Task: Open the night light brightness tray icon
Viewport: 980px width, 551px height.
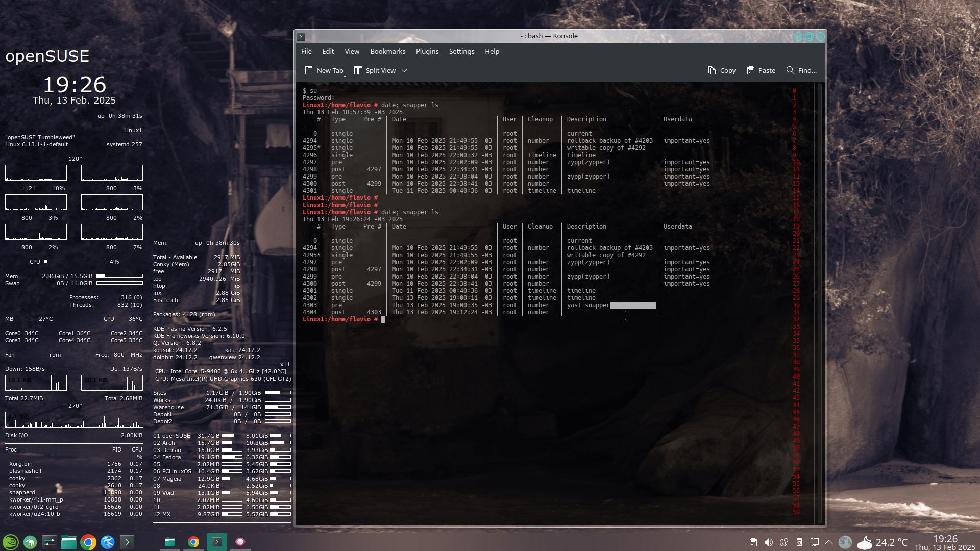Action: click(784, 542)
